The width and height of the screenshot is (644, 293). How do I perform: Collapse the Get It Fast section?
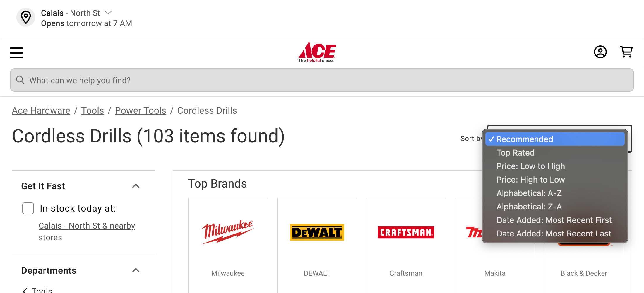pyautogui.click(x=136, y=186)
